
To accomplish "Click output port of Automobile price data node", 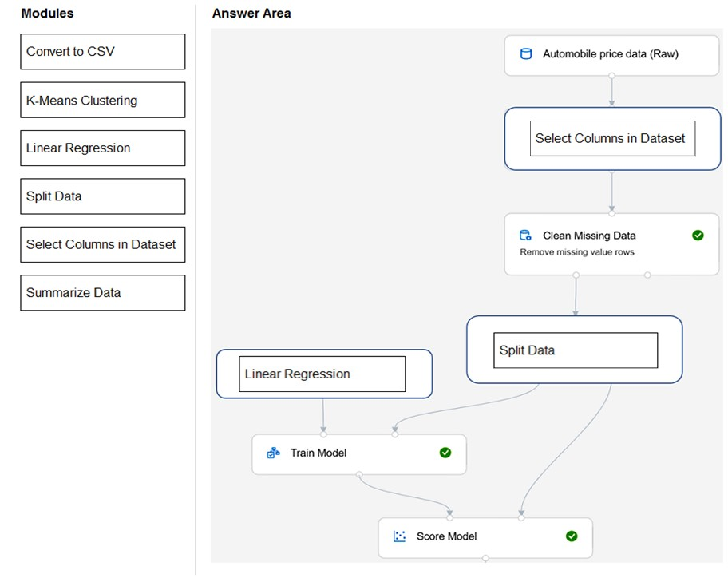I will pos(611,76).
